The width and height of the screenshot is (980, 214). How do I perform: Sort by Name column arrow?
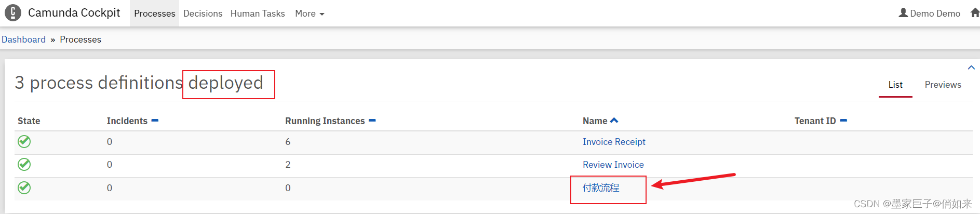click(x=614, y=121)
